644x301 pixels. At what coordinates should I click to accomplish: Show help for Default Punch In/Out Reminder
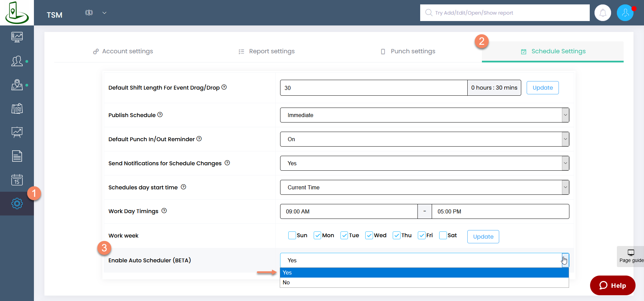(x=199, y=139)
